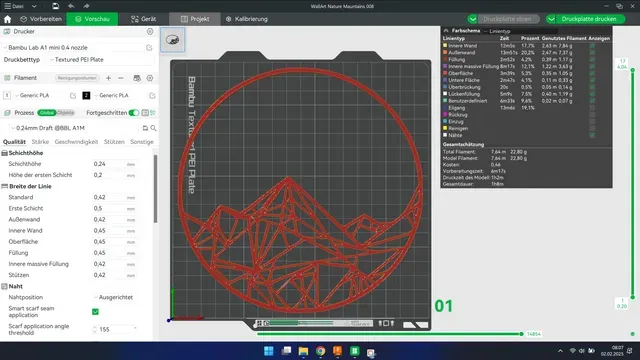This screenshot has height=360, width=640.
Task: Redo action via forward arrow icon
Action: click(x=86, y=6)
